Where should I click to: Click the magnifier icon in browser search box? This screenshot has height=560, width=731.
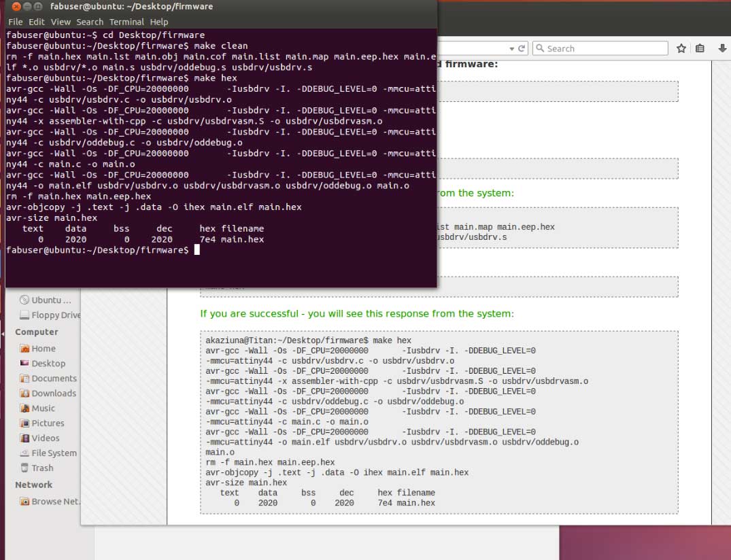[540, 48]
